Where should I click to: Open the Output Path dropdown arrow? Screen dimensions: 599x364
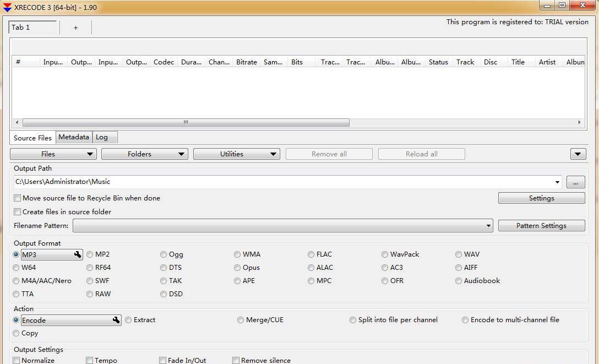click(557, 182)
